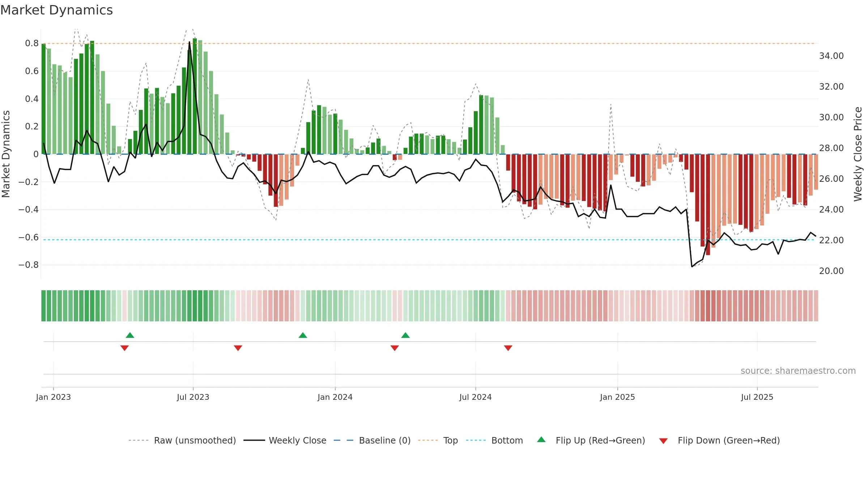Toggle the Top legend entry
868x488 pixels.
pos(438,440)
